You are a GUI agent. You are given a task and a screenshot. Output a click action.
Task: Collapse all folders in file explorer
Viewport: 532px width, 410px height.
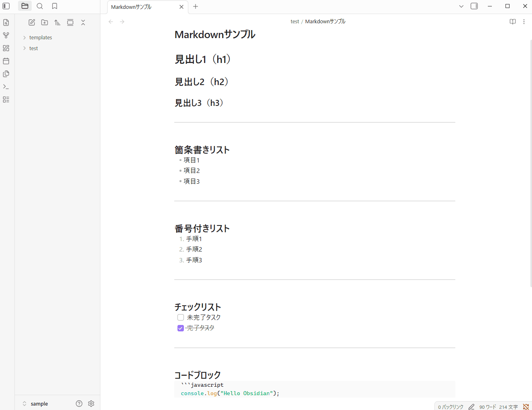click(83, 22)
